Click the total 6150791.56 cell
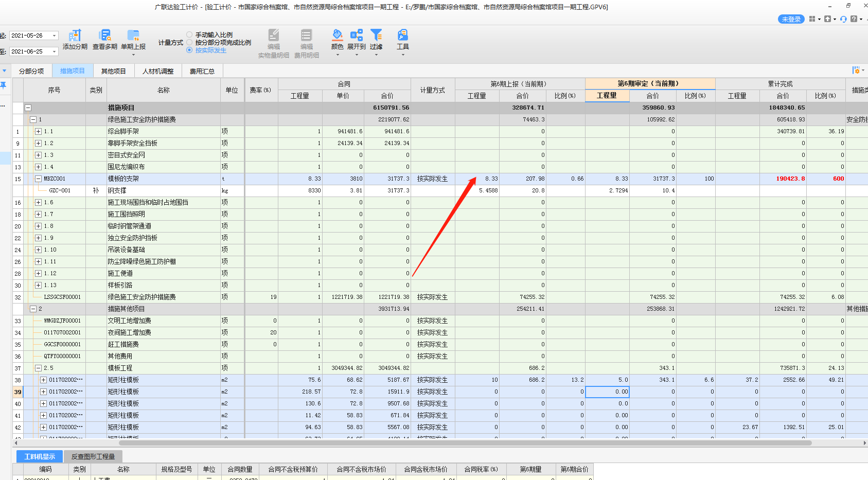 click(387, 108)
